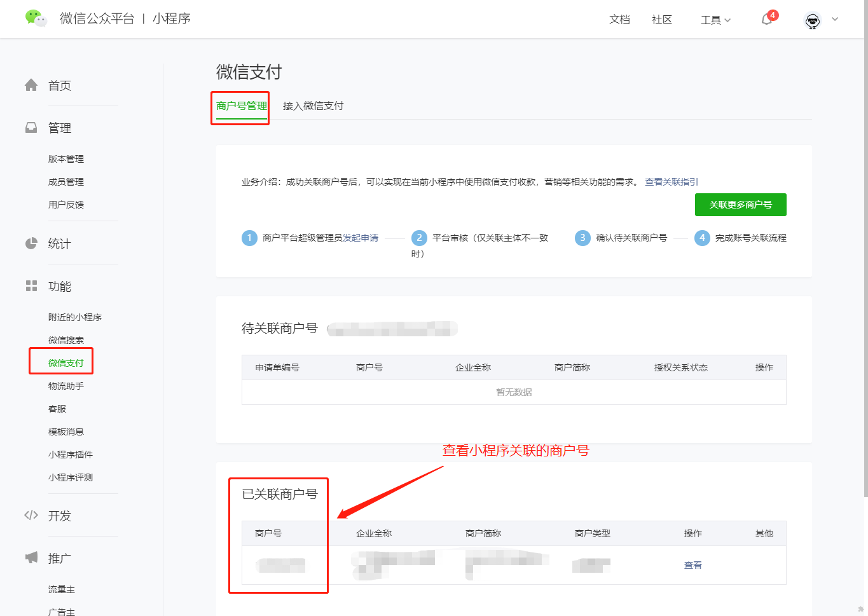The width and height of the screenshot is (868, 616).
Task: Select 统计 section in sidebar
Action: coord(60,243)
